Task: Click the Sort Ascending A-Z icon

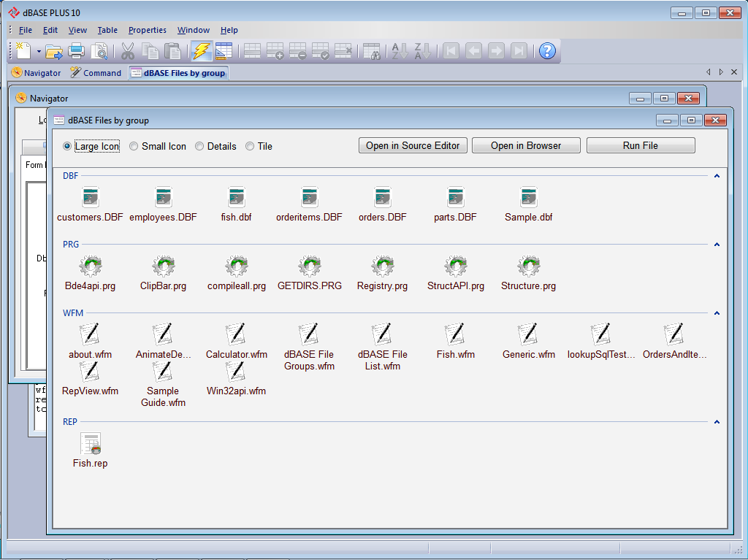Action: pos(400,51)
